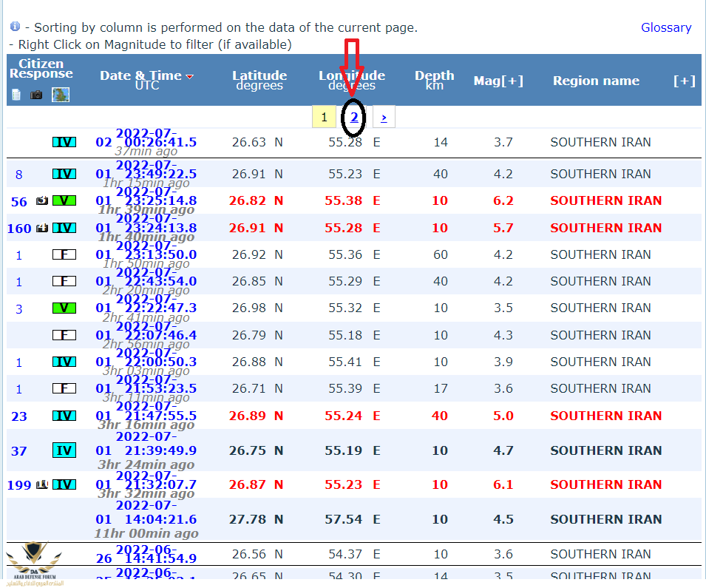Click the F badge on the 23:13:50.0 row
The height and width of the screenshot is (588, 706).
click(64, 254)
